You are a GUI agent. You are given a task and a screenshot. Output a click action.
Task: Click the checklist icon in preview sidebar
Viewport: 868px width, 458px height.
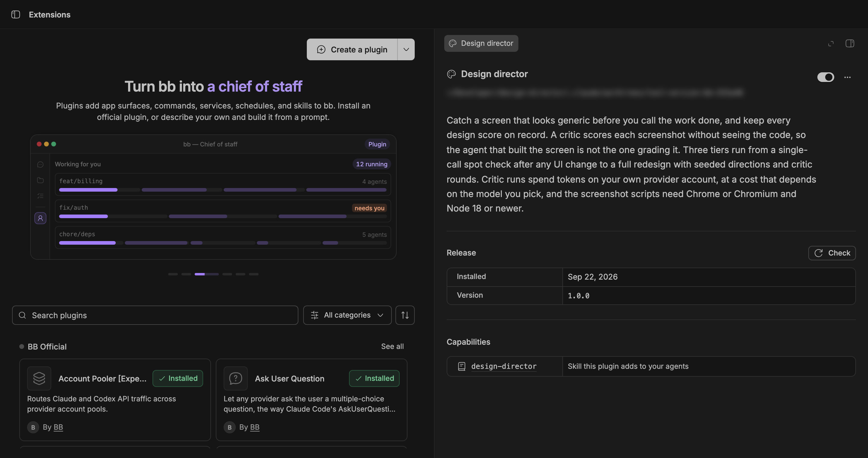pyautogui.click(x=40, y=196)
